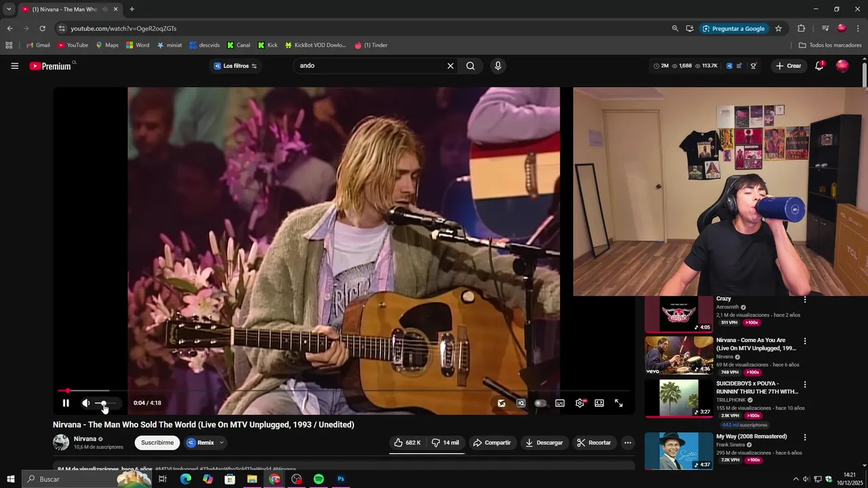The width and height of the screenshot is (868, 488).
Task: Clear the search text with the X
Action: pyautogui.click(x=450, y=66)
